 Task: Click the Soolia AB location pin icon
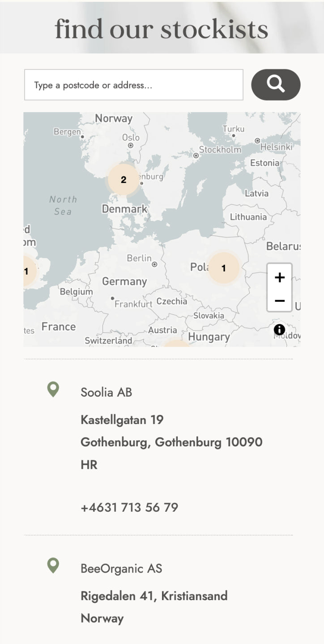53,389
